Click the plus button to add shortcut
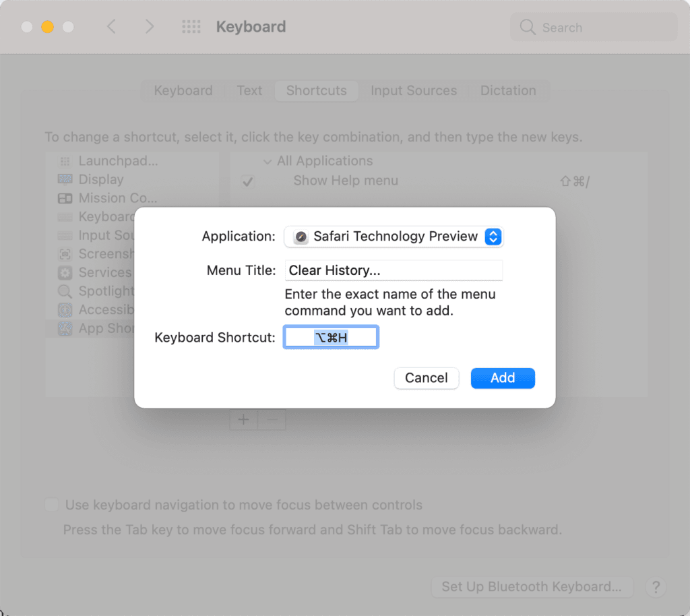The width and height of the screenshot is (690, 616). [244, 420]
